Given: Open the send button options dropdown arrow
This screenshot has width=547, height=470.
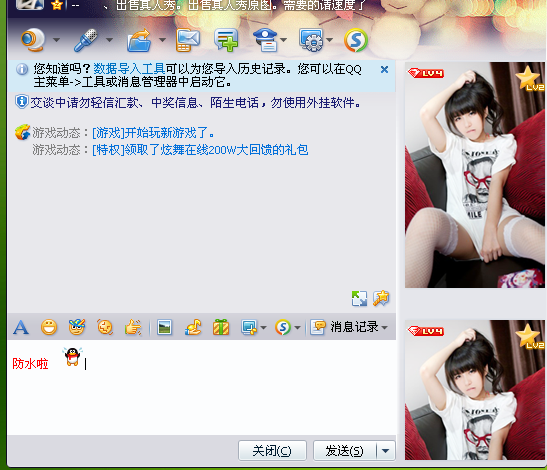Looking at the screenshot, I should [385, 451].
